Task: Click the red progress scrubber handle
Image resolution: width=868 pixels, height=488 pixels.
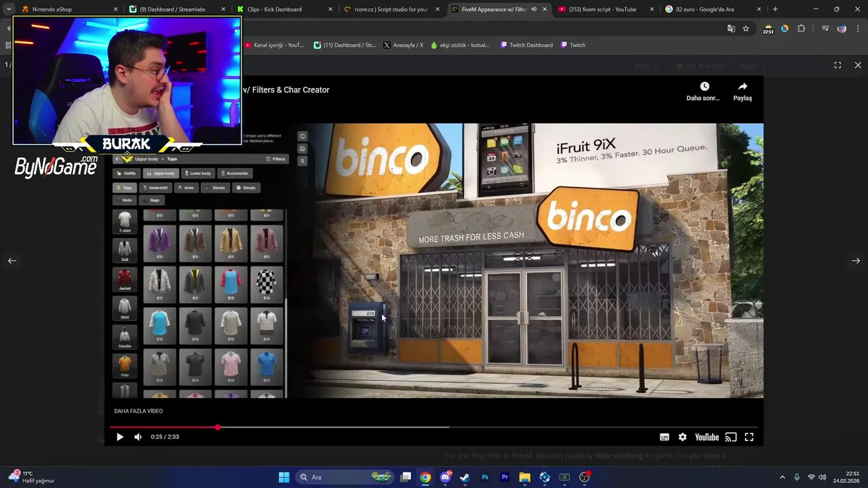Action: [x=218, y=428]
